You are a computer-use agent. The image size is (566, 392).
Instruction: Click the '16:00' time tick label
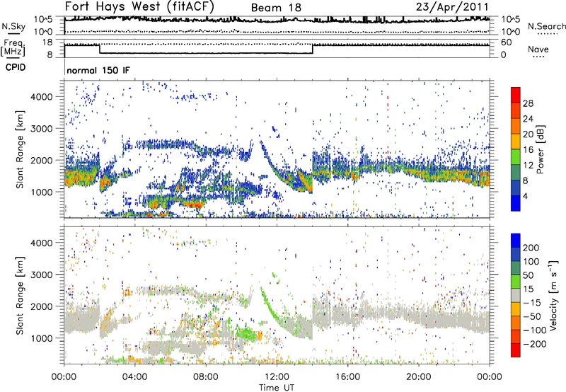click(347, 377)
